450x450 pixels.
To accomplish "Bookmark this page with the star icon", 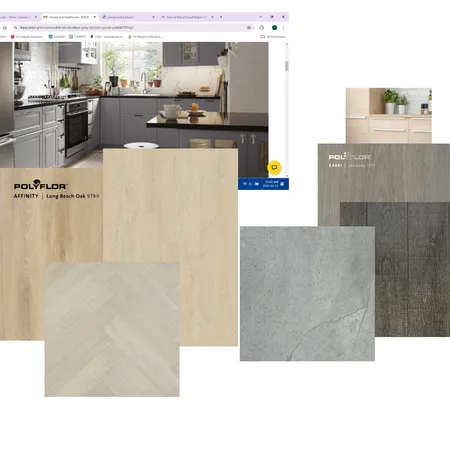I will pyautogui.click(x=249, y=28).
